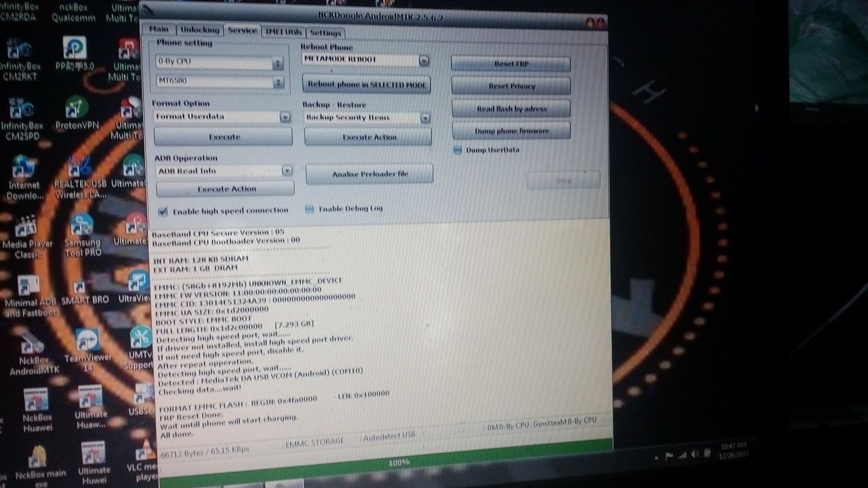868x488 pixels.
Task: Launch NckBox Huawei desktop icon
Action: [36, 410]
